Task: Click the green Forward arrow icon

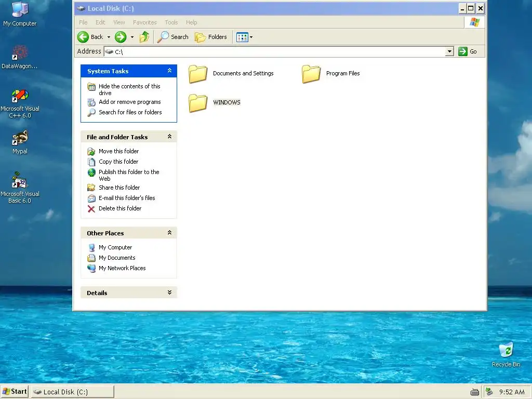Action: [121, 37]
